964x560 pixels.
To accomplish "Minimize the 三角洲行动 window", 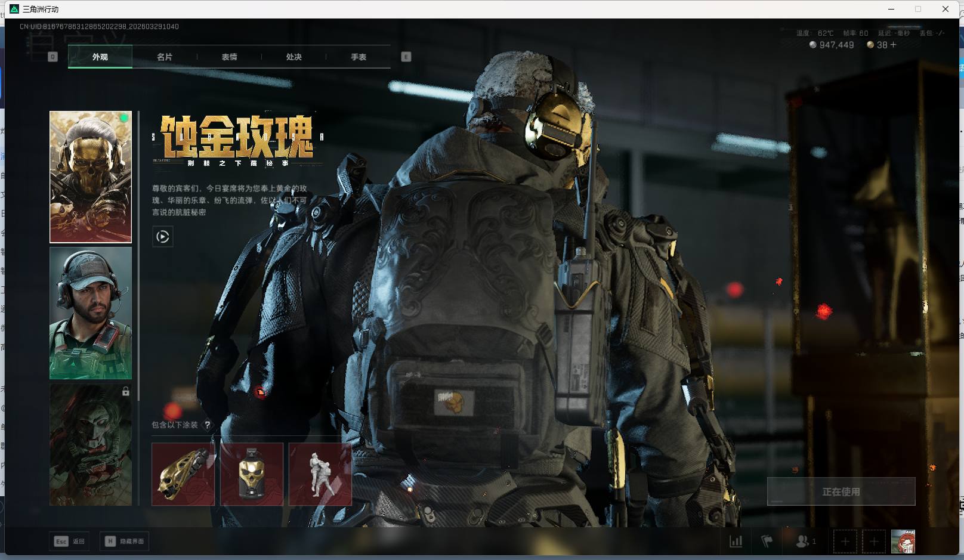I will 892,9.
